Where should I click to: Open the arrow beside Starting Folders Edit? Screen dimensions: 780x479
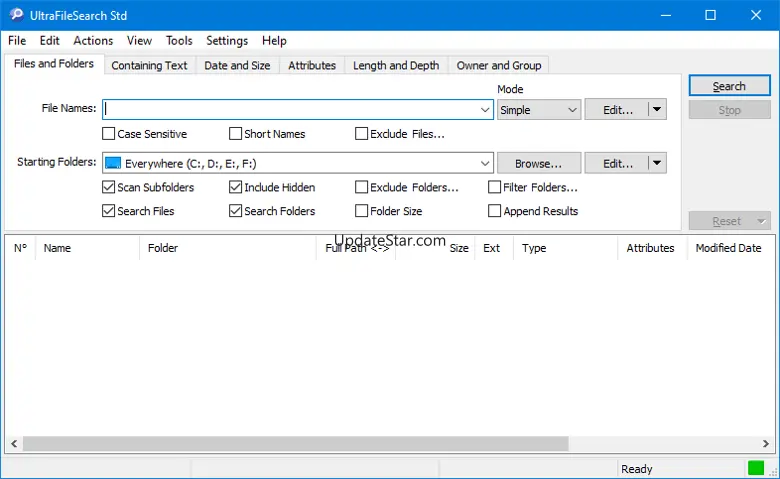click(x=657, y=163)
